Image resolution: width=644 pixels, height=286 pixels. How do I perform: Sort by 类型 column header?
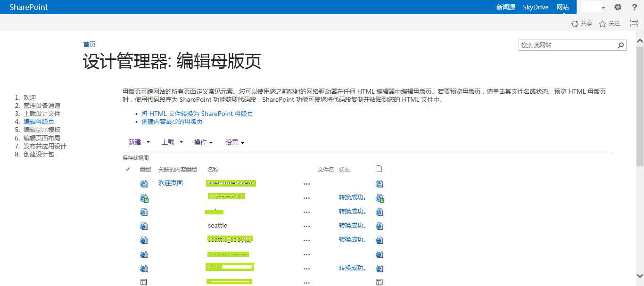click(x=145, y=169)
